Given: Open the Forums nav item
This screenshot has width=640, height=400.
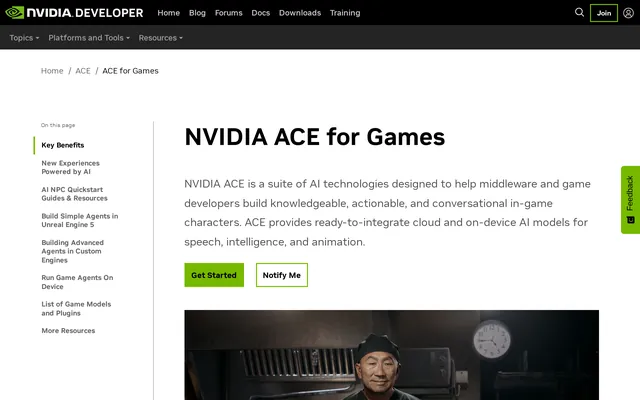Looking at the screenshot, I should [x=229, y=13].
